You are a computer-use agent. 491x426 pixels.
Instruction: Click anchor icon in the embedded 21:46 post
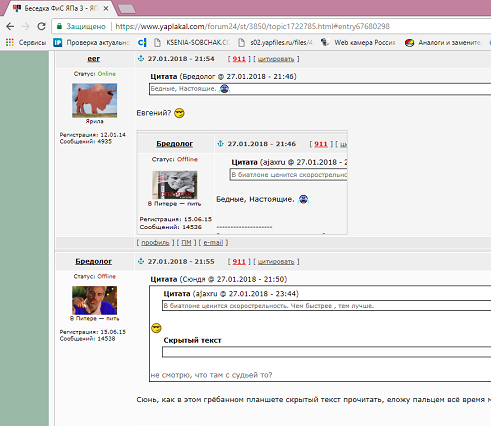coord(220,144)
